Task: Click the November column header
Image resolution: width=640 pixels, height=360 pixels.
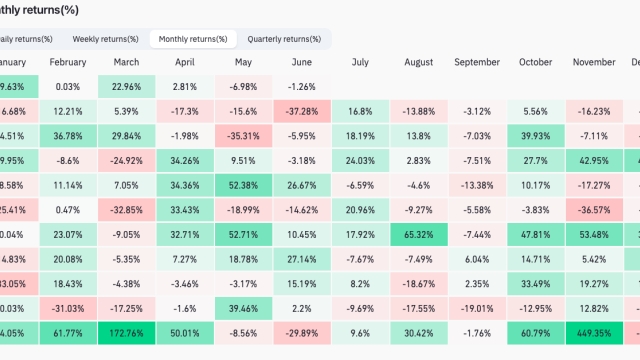Action: [594, 62]
